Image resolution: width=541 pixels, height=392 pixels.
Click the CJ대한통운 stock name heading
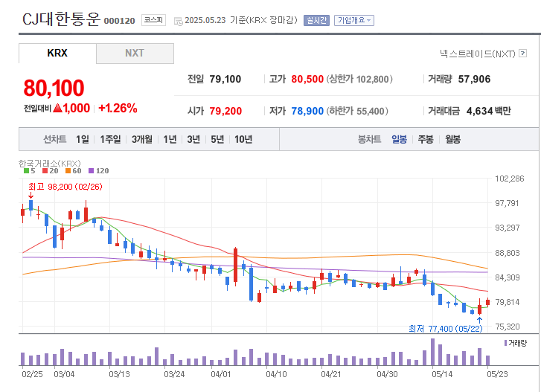pyautogui.click(x=61, y=19)
